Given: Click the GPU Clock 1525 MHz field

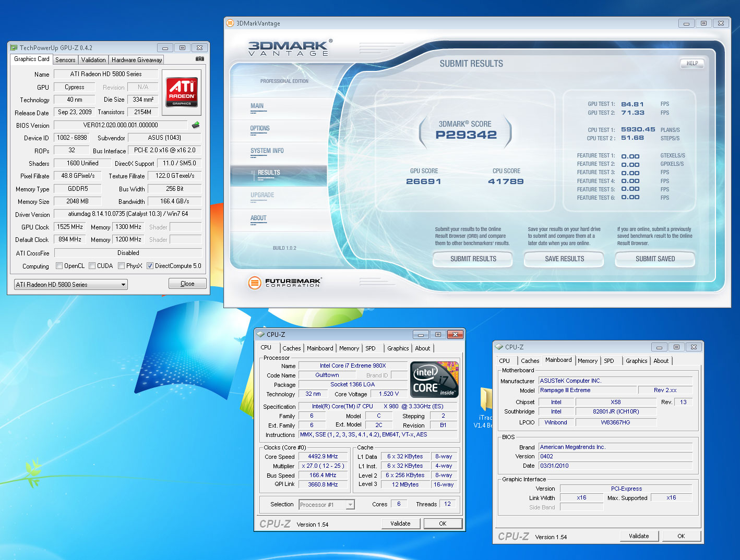Looking at the screenshot, I should coord(70,227).
